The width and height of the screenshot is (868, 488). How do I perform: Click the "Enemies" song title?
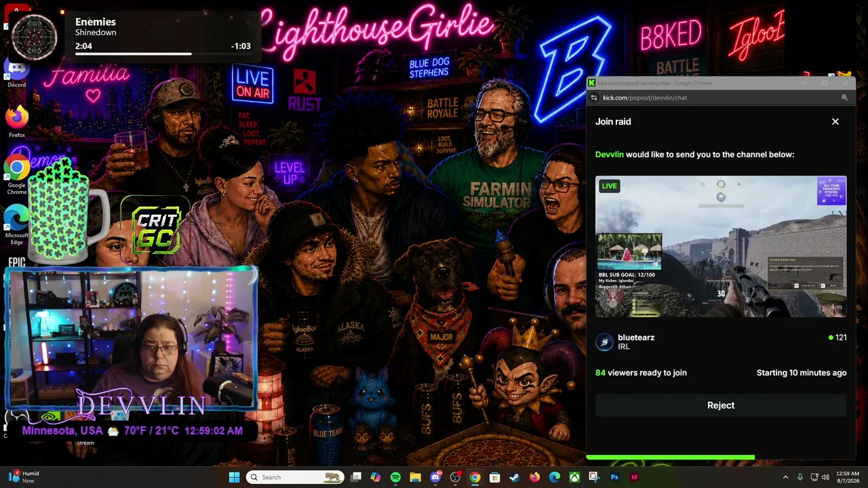(96, 22)
